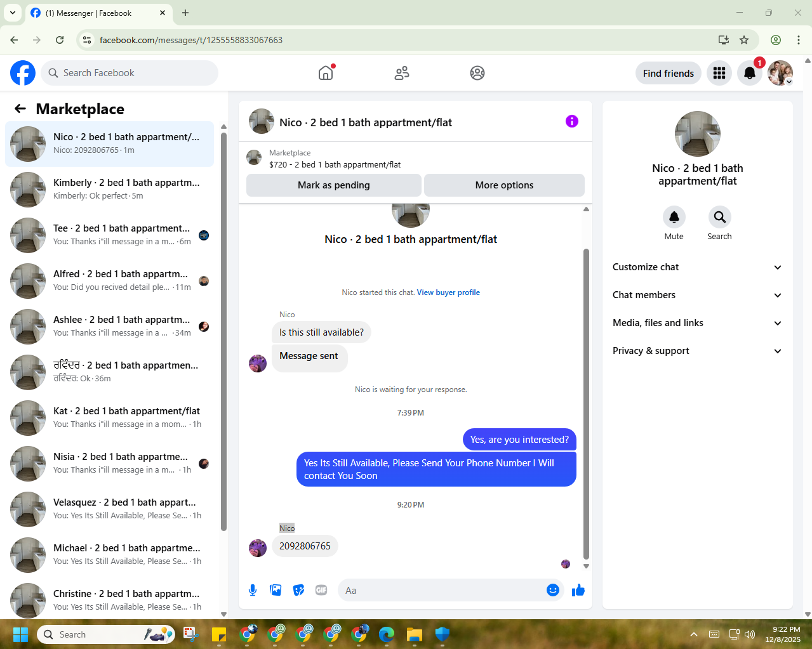Open Christine conversation
The width and height of the screenshot is (812, 649).
109,600
